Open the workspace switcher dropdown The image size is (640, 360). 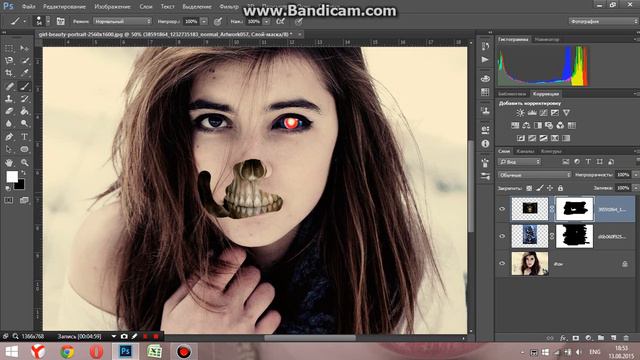tap(603, 21)
